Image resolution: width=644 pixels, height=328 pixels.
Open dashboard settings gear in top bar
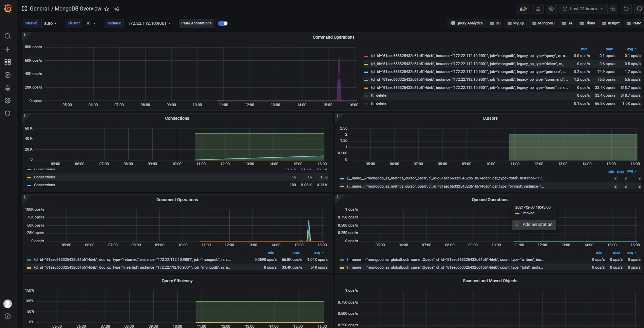click(x=551, y=9)
